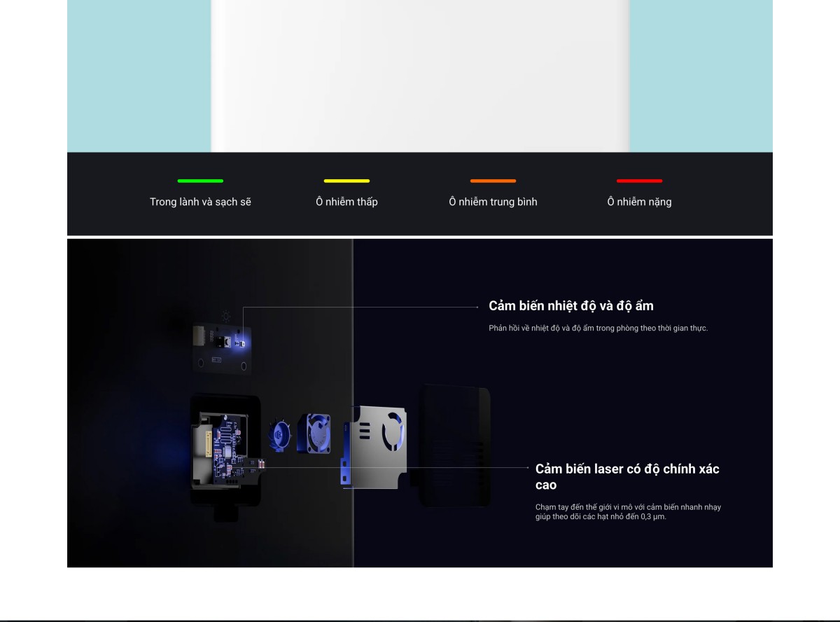Viewport: 840px width, 622px height.
Task: Click the red heavy pollution indicator bar
Action: pyautogui.click(x=639, y=181)
